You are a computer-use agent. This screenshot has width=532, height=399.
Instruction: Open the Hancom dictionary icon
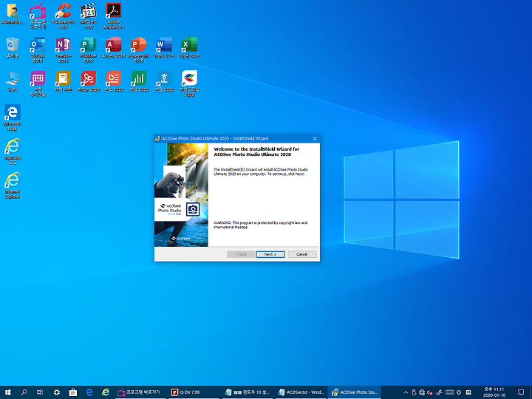[x=63, y=81]
